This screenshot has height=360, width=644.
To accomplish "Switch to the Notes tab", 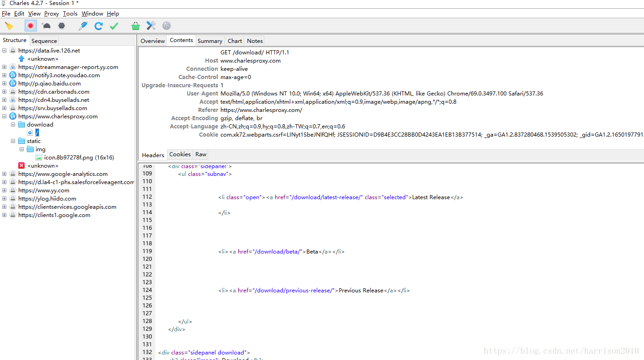I will pyautogui.click(x=255, y=41).
